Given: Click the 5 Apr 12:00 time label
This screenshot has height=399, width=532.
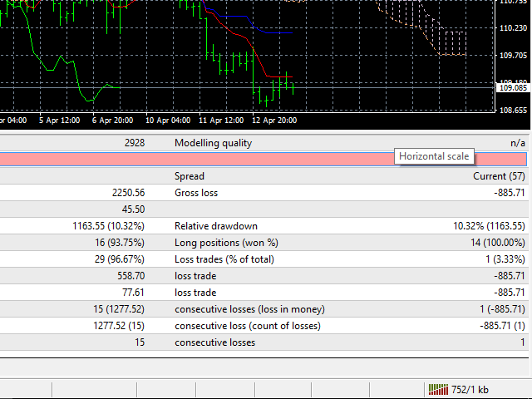Looking at the screenshot, I should (x=59, y=120).
